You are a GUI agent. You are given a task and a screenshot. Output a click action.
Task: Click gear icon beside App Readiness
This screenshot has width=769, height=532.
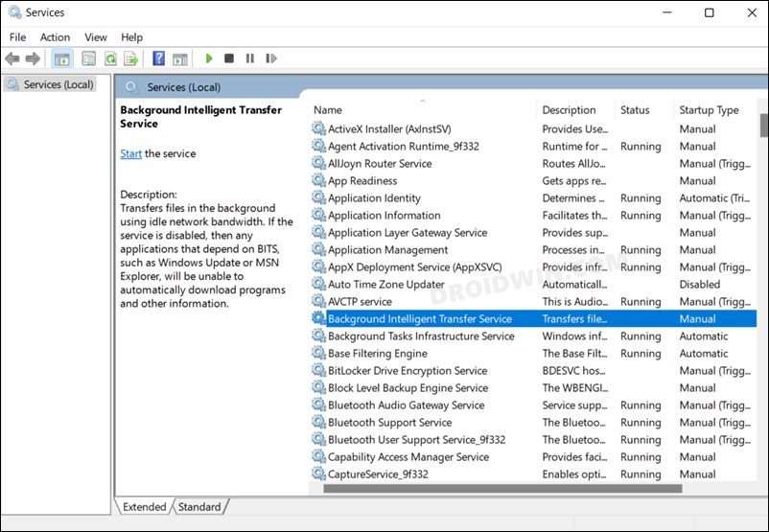(x=318, y=180)
